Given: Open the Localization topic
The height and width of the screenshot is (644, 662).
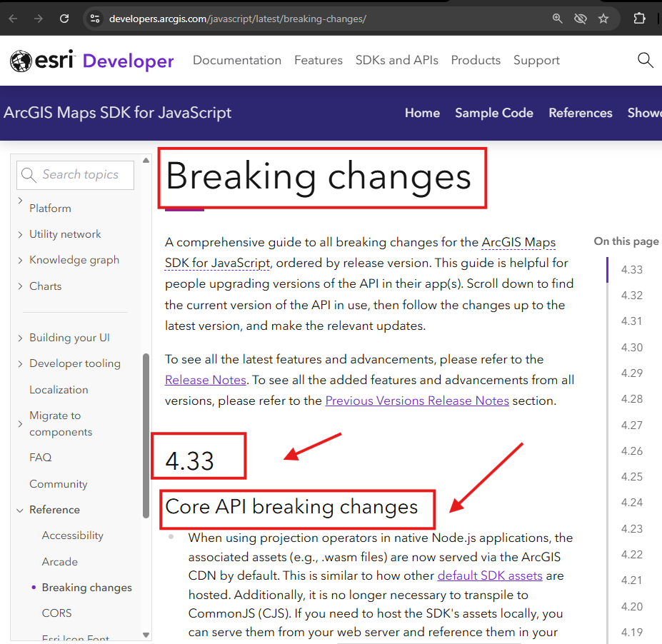Looking at the screenshot, I should coord(59,390).
